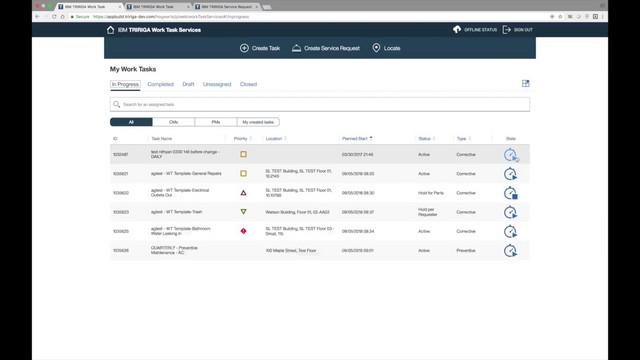
Task: Click the Locate label
Action: 392,48
